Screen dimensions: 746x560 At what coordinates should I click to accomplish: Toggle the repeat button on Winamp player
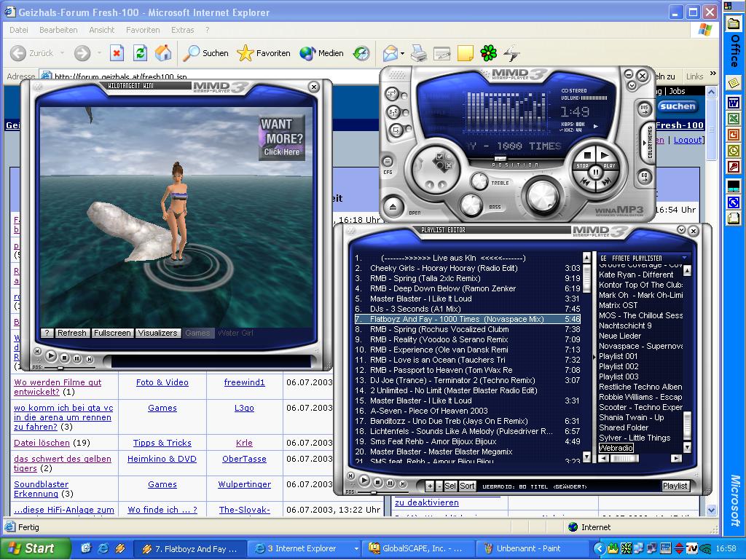coord(396,130)
